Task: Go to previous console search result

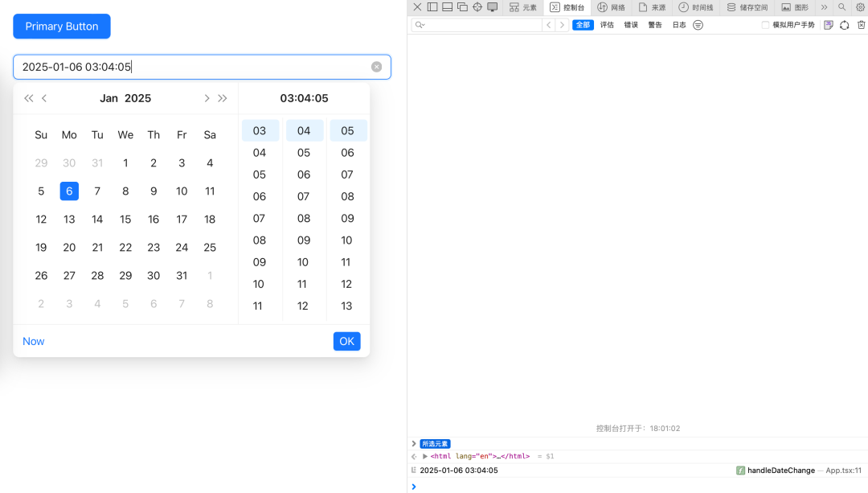Action: click(x=549, y=25)
